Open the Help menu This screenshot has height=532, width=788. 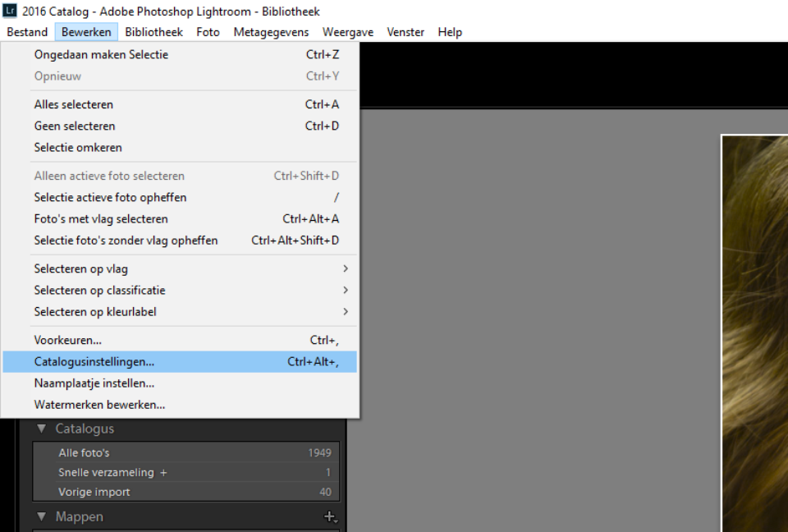pyautogui.click(x=450, y=32)
